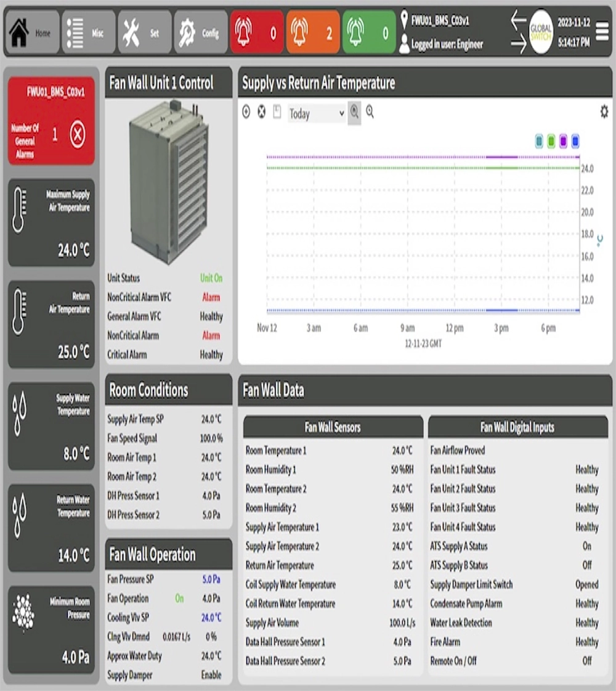The image size is (616, 691).
Task: Edit the Cooling Vlv SP value
Action: click(211, 618)
